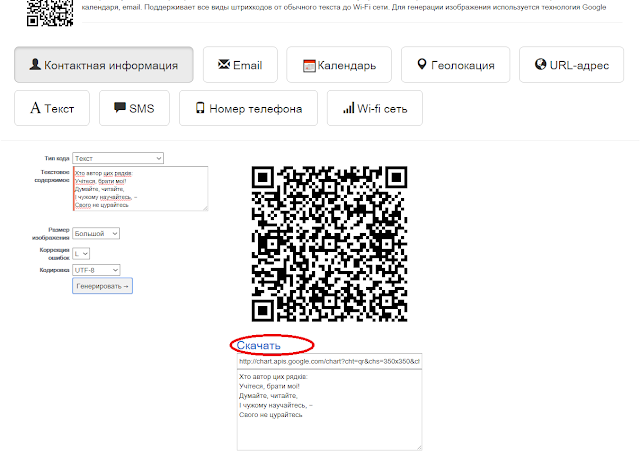Click the envelope icon on Email

[x=224, y=64]
